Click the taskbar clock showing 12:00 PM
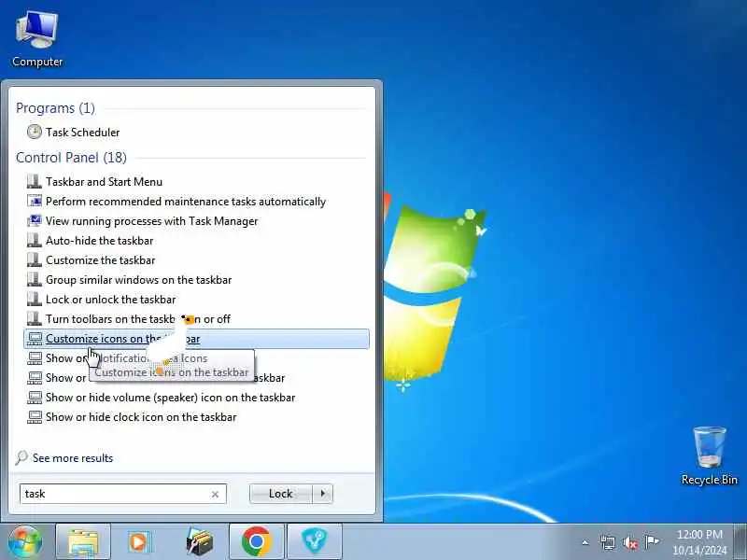Image resolution: width=747 pixels, height=560 pixels. click(699, 542)
